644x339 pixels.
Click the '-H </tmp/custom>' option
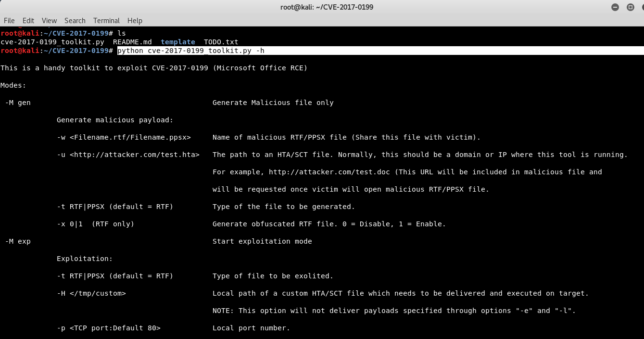click(91, 293)
